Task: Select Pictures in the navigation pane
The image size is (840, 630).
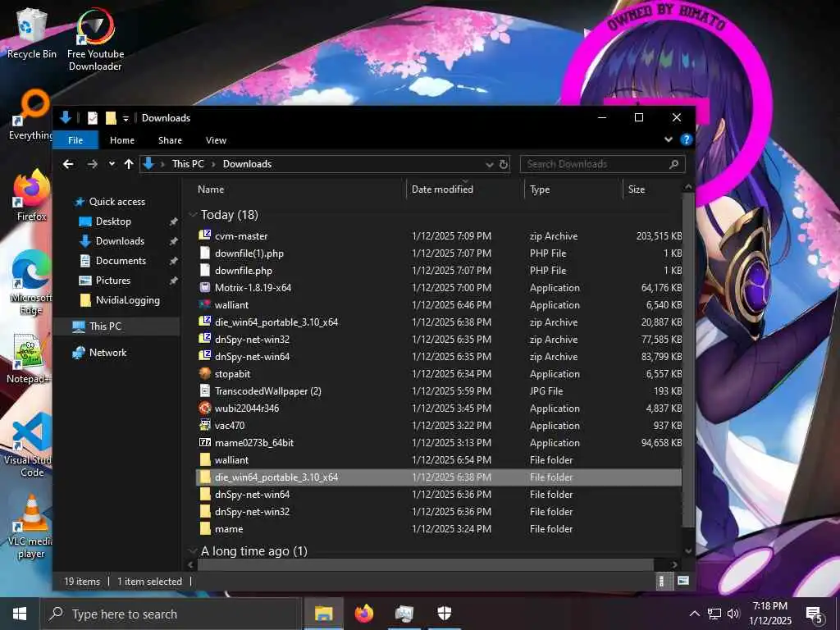Action: pyautogui.click(x=113, y=281)
